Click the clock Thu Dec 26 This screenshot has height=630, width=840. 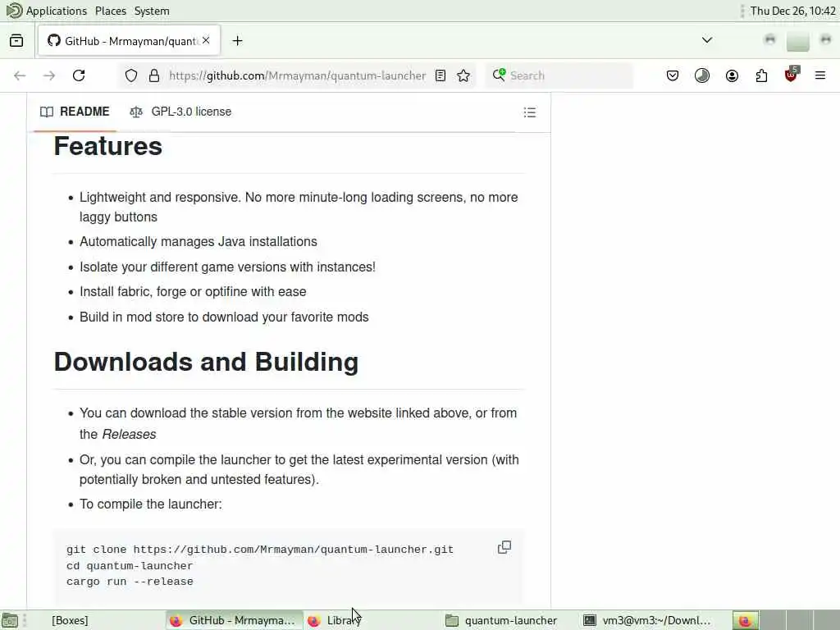pyautogui.click(x=792, y=11)
